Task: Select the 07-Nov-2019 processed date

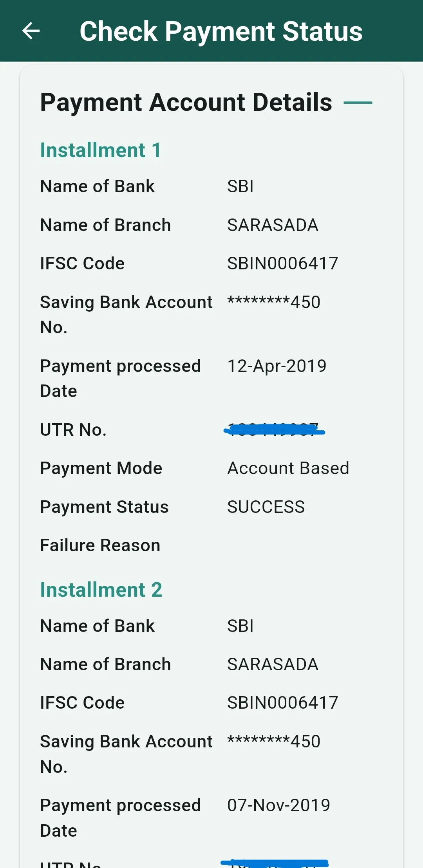Action: point(278,805)
